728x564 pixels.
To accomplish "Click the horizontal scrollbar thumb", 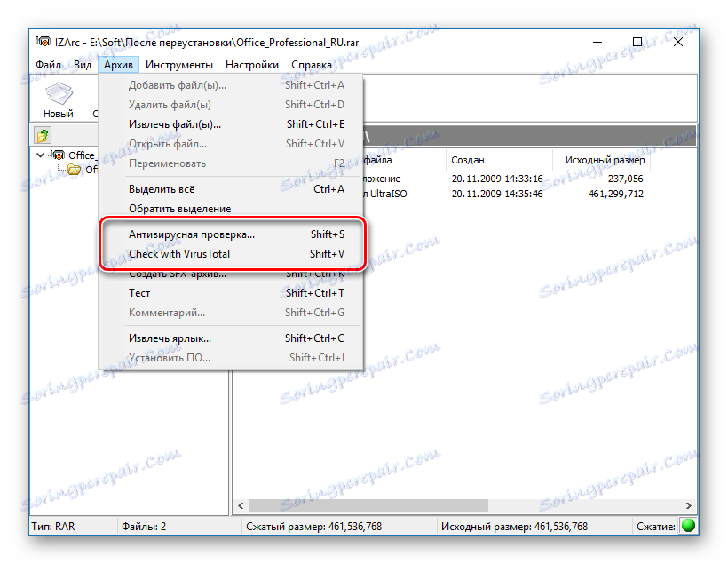I will [368, 505].
